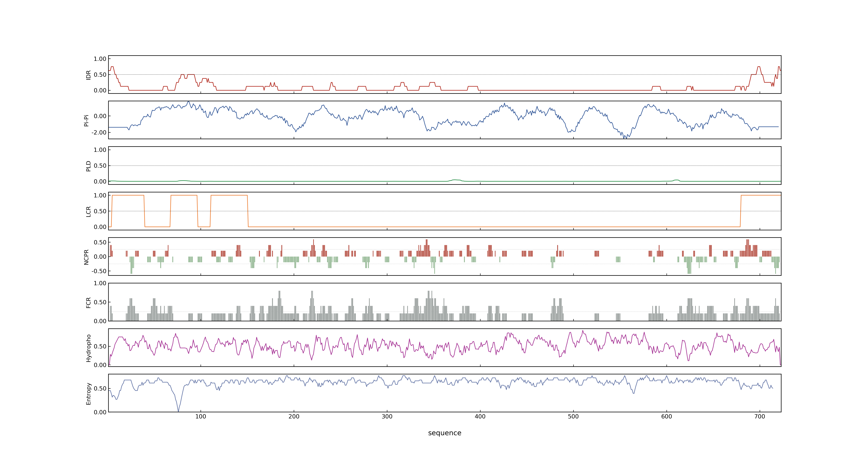Click the x-axis tick label 400

[480, 416]
